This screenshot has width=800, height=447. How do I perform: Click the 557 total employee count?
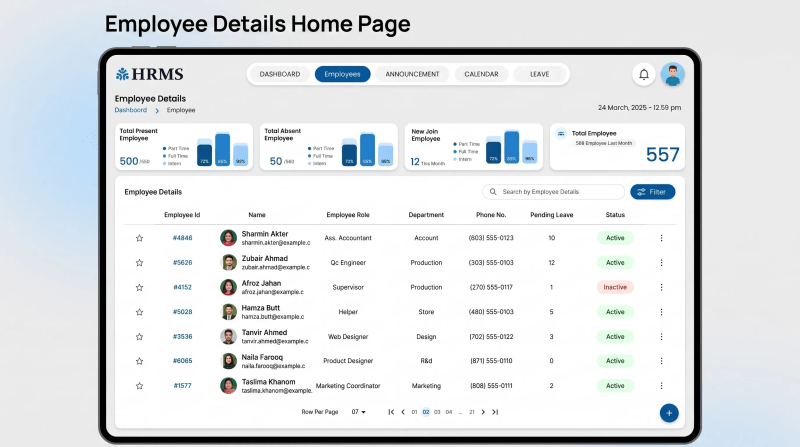(662, 154)
